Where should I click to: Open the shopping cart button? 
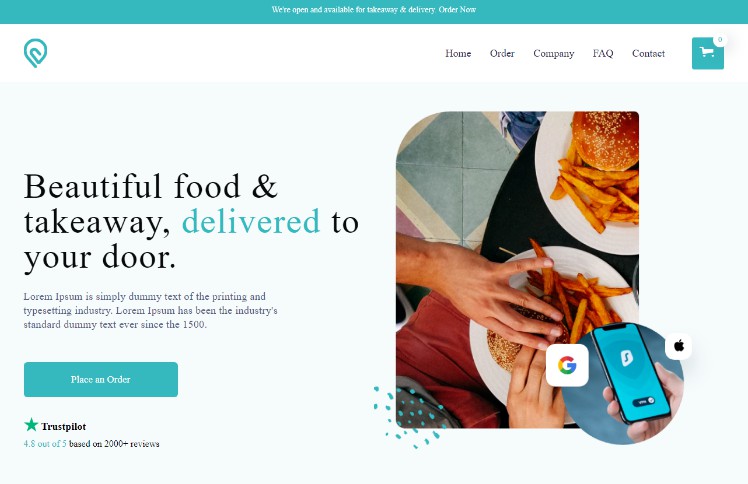707,53
